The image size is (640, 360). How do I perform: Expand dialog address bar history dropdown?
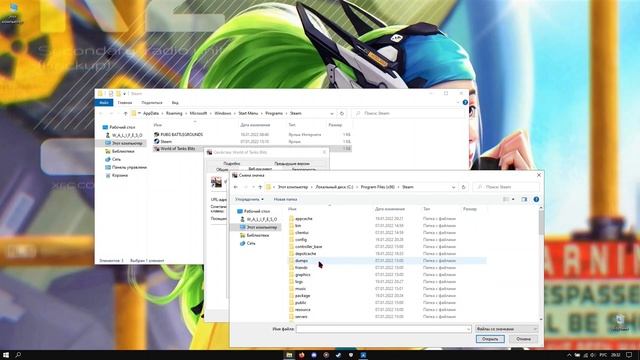click(453, 187)
